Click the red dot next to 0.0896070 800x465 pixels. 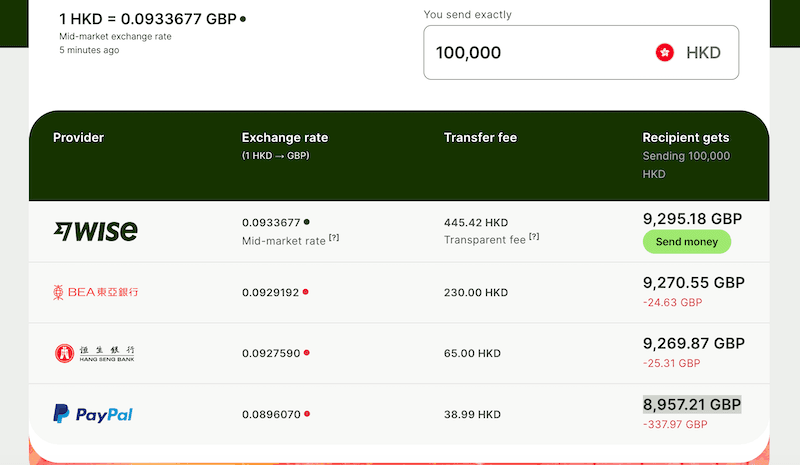point(307,414)
